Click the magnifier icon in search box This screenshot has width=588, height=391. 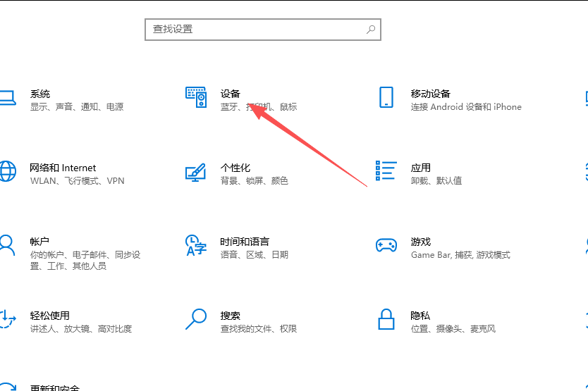371,30
